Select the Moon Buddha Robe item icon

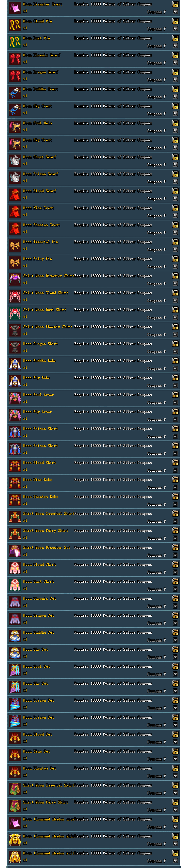click(15, 364)
